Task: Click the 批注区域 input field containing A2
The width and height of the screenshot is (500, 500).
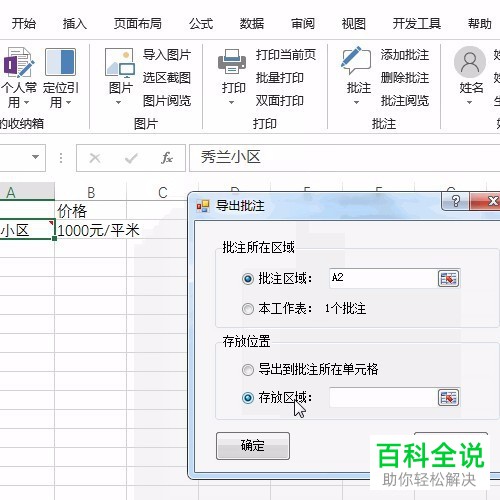Action: point(383,278)
